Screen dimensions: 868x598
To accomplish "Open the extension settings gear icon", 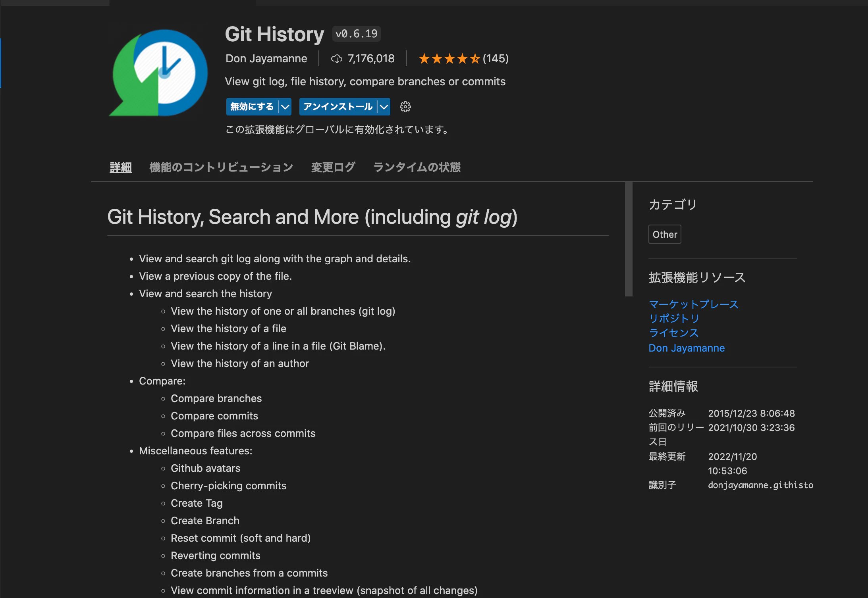I will [x=405, y=107].
